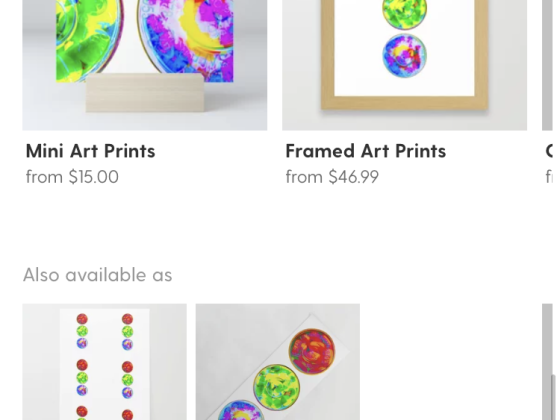This screenshot has height=420, width=560.
Task: Click the cut-off product title starting with C
Action: 550,151
